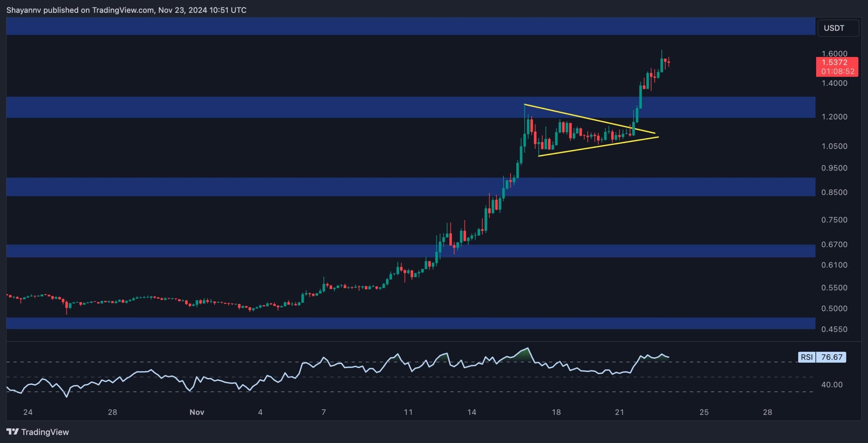This screenshot has width=868, height=443.
Task: Click the 7 date axis label
Action: pos(323,412)
